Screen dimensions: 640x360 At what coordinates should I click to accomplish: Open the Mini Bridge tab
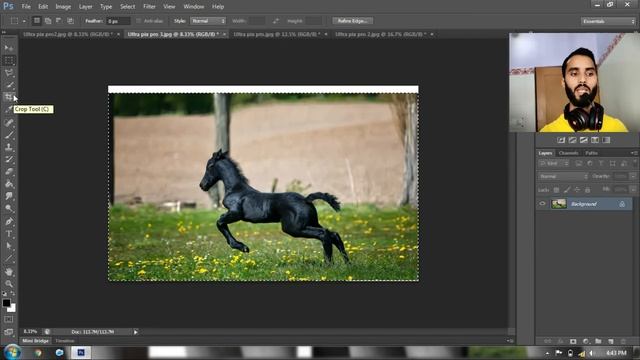(x=36, y=341)
